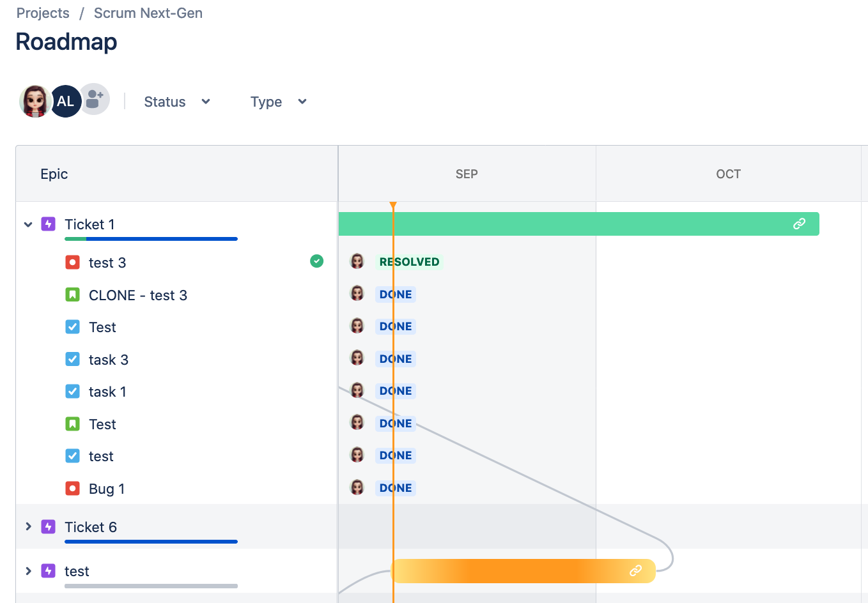Open the Scrum Next-Gen breadcrumb link

click(148, 13)
